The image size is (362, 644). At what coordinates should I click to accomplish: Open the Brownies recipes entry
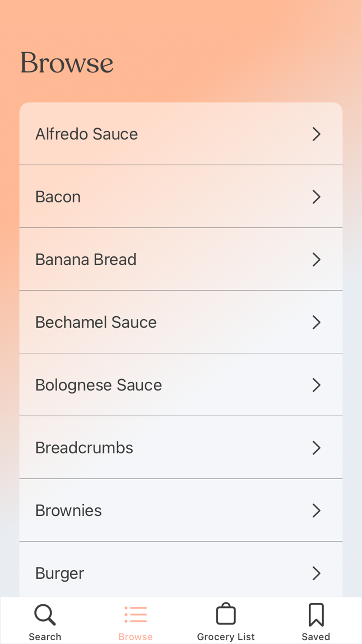coord(69,511)
